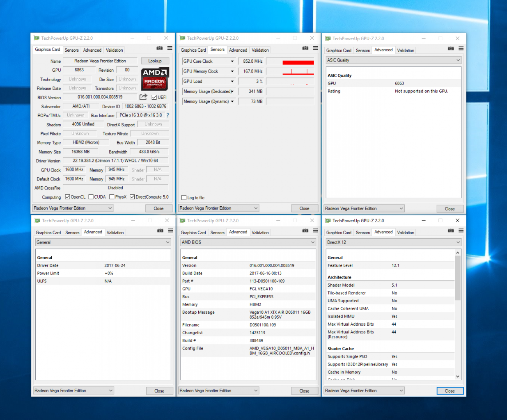Viewport: 507px width, 420px height.
Task: Enable Log to file in Sensors window
Action: 184,198
